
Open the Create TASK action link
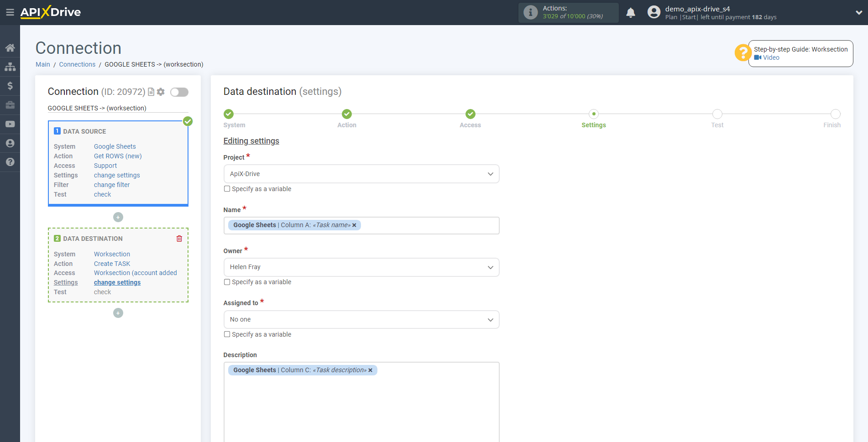pos(112,264)
